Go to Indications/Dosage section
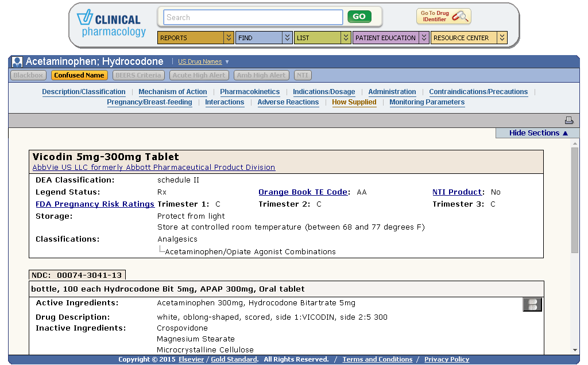The height and width of the screenshot is (365, 588). pyautogui.click(x=324, y=92)
